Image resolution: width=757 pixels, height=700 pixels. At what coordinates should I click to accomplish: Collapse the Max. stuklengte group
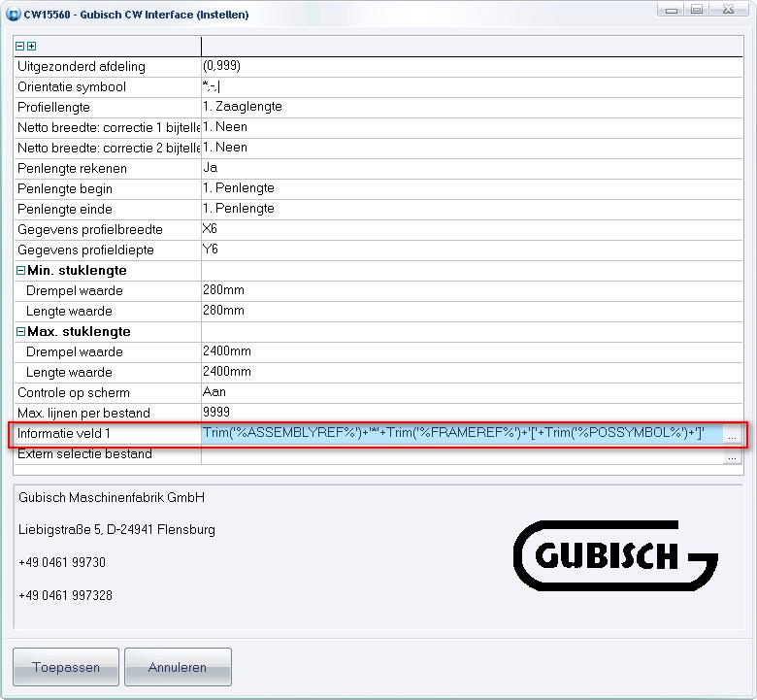[20, 332]
